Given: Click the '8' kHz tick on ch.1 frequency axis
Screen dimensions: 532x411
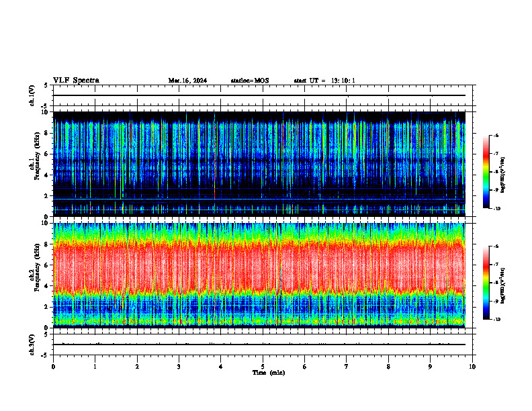Looking at the screenshot, I should pyautogui.click(x=47, y=133).
